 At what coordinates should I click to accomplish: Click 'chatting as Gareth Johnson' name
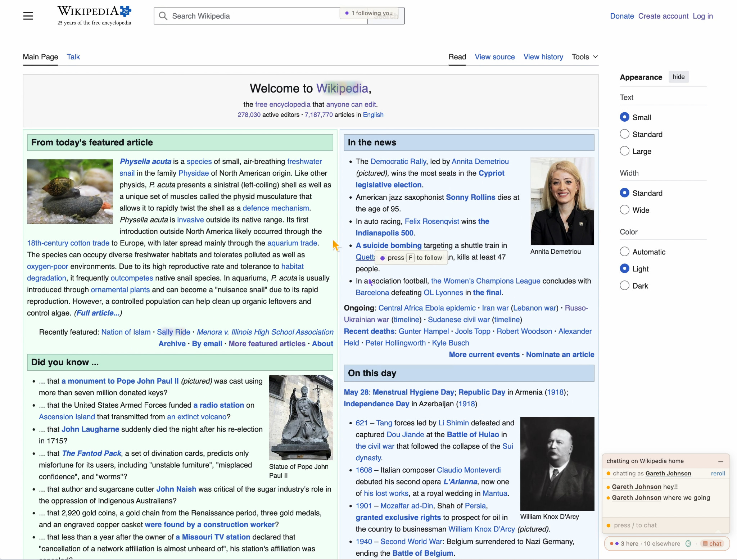[668, 473]
